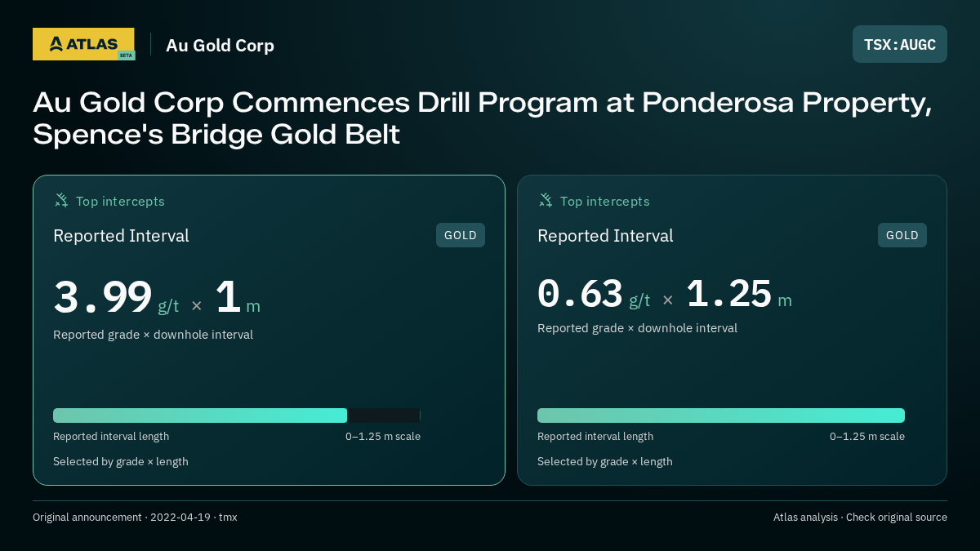
Task: Click 'Top intercepts' label on the 0.63 g/t card
Action: click(x=604, y=201)
